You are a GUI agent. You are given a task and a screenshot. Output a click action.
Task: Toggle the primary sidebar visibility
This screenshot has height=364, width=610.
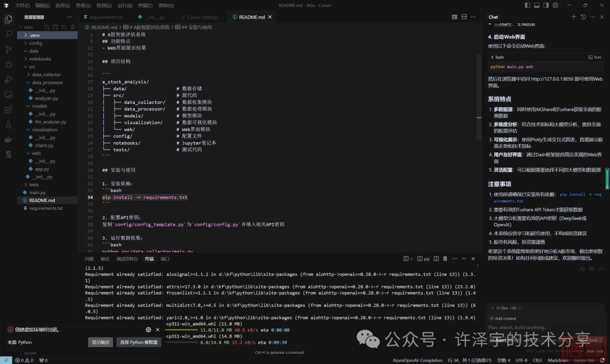pos(528,6)
